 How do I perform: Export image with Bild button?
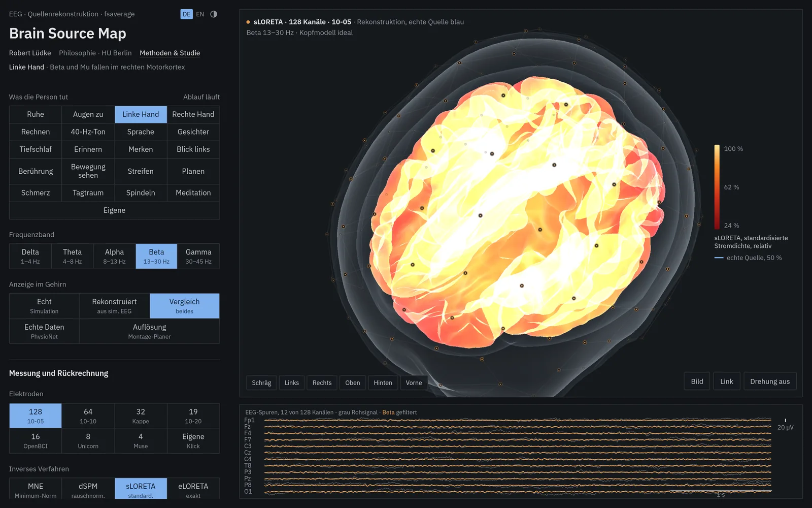697,382
